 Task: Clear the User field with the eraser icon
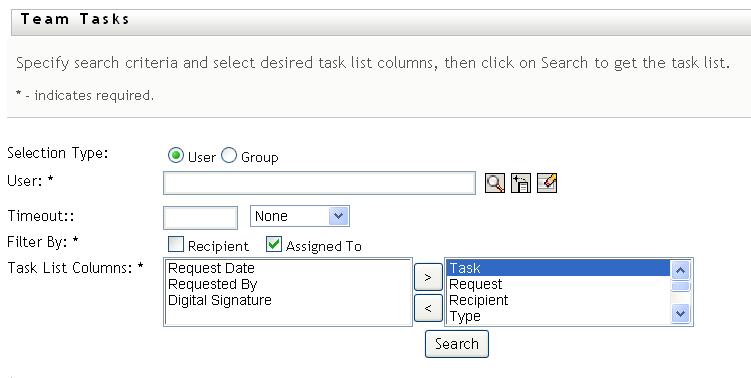[x=547, y=183]
